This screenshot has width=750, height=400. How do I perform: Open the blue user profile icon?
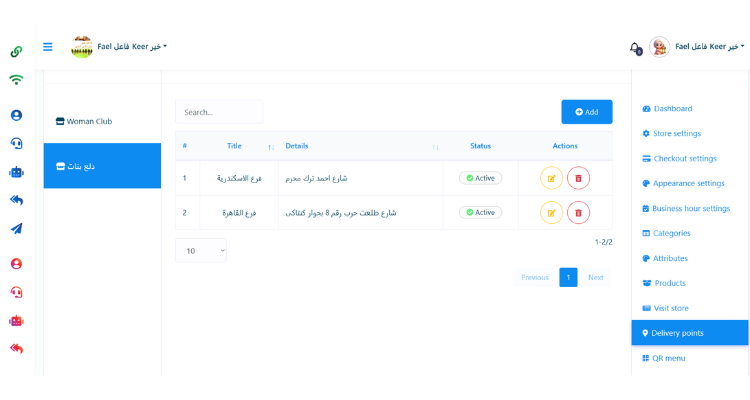coord(16,115)
